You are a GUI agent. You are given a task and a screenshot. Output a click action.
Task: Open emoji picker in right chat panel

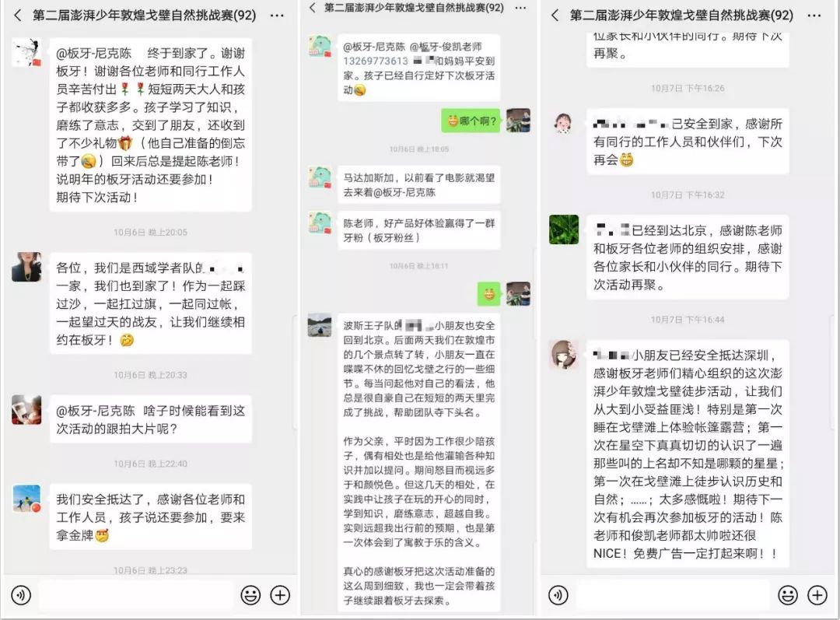(787, 595)
